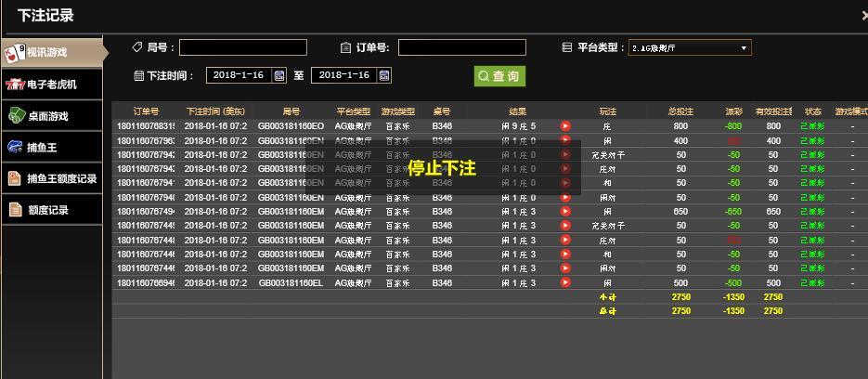Open the 视讯游戏 sidebar tab
This screenshot has width=868, height=379.
(46, 52)
